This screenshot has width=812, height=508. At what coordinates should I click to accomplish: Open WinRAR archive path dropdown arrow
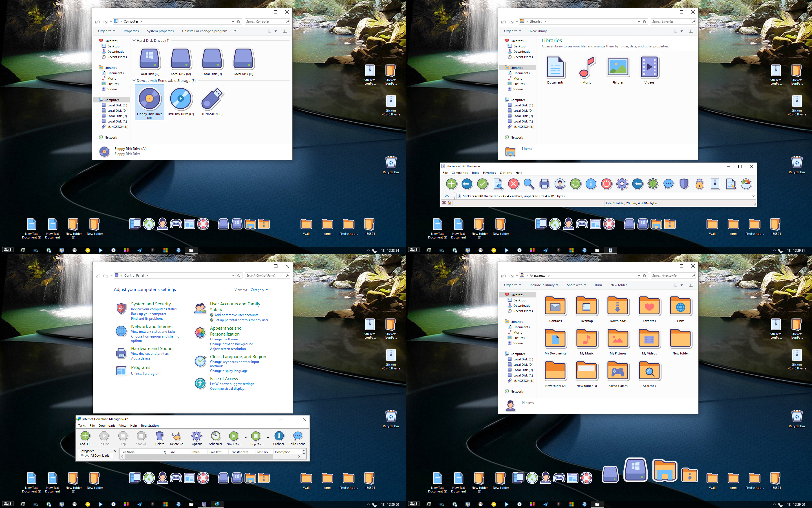point(753,196)
